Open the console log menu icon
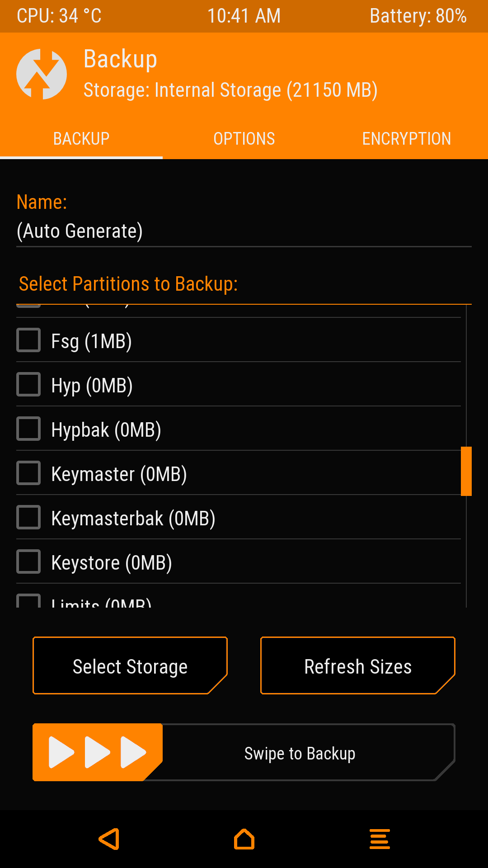 380,839
